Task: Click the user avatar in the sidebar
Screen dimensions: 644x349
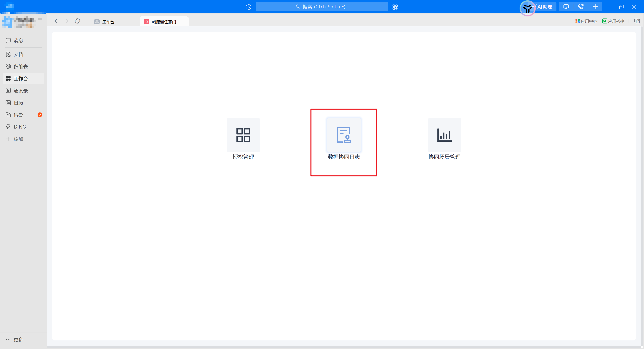Action: 7,22
